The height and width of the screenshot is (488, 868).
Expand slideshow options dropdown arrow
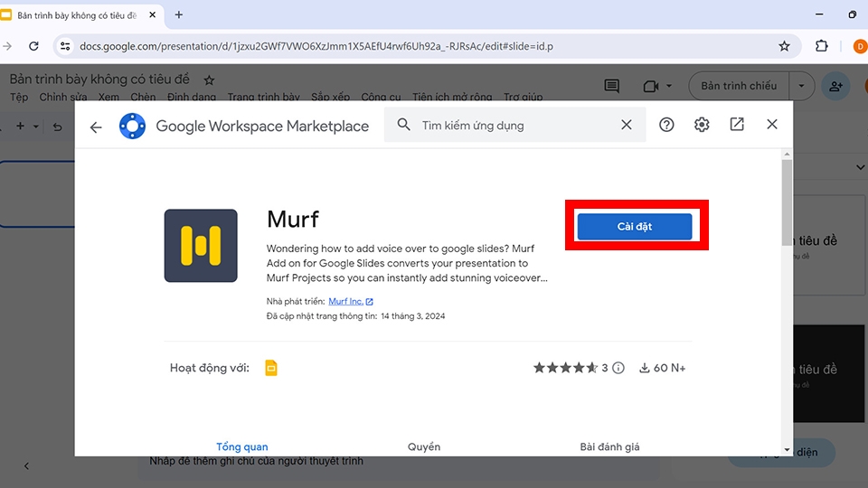(801, 86)
